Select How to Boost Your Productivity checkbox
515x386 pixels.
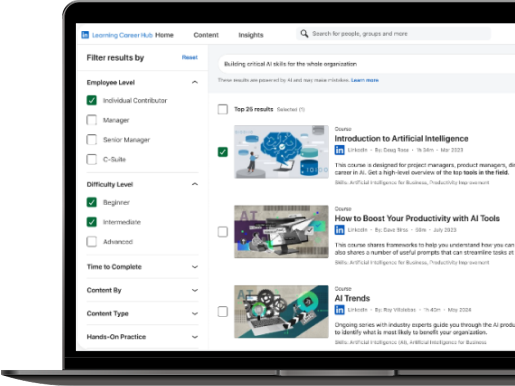click(x=223, y=232)
